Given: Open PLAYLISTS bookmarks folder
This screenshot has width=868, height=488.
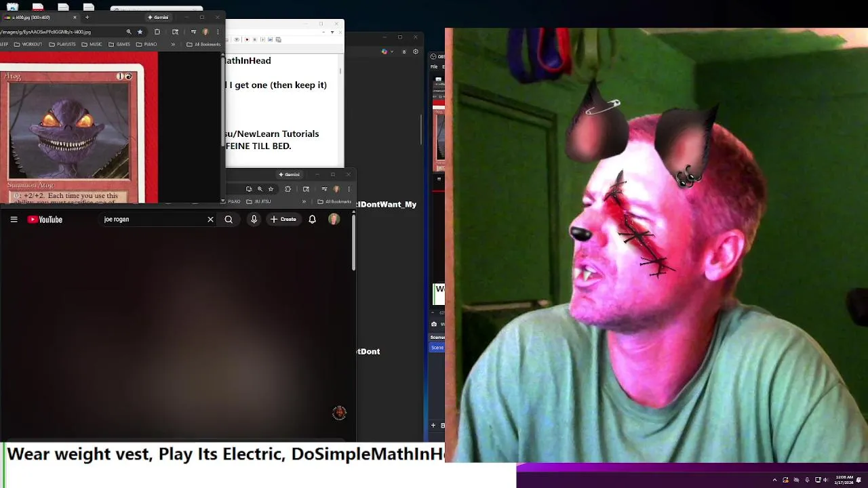Looking at the screenshot, I should click(x=62, y=44).
